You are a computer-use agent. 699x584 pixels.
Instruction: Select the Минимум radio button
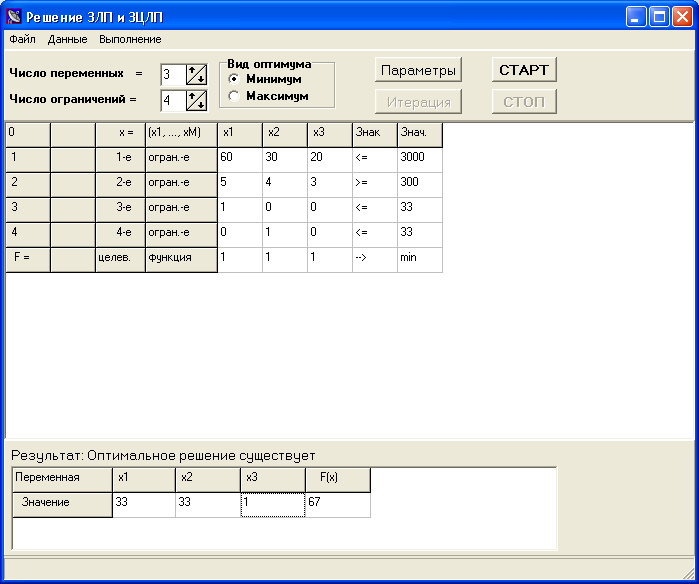(x=234, y=79)
